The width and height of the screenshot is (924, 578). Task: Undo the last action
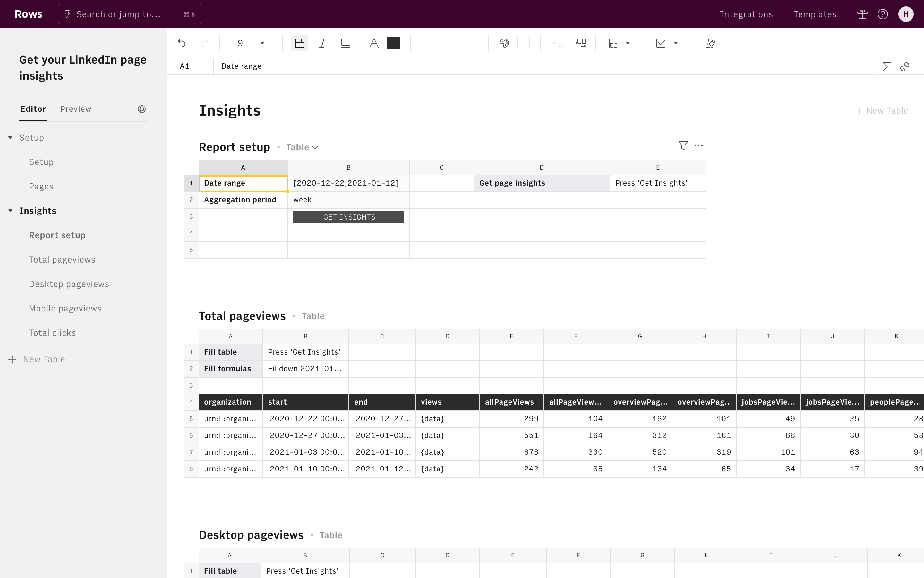pyautogui.click(x=182, y=43)
